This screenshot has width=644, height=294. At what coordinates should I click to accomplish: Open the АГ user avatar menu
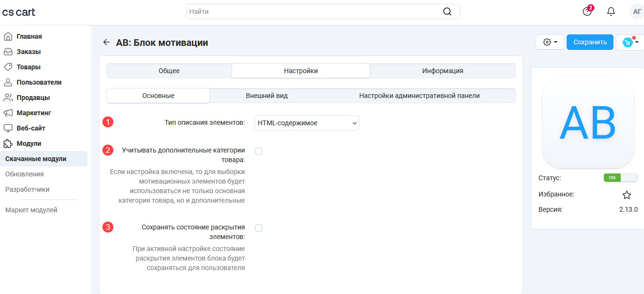pyautogui.click(x=636, y=11)
